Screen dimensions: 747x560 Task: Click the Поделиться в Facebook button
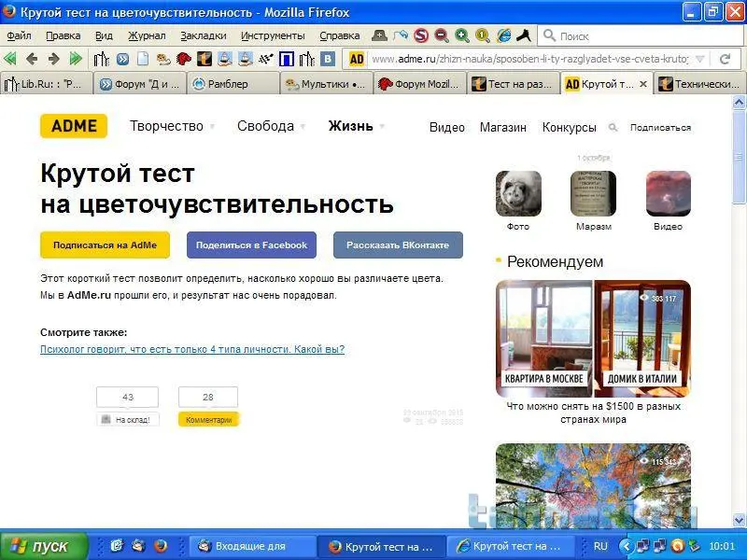point(251,245)
